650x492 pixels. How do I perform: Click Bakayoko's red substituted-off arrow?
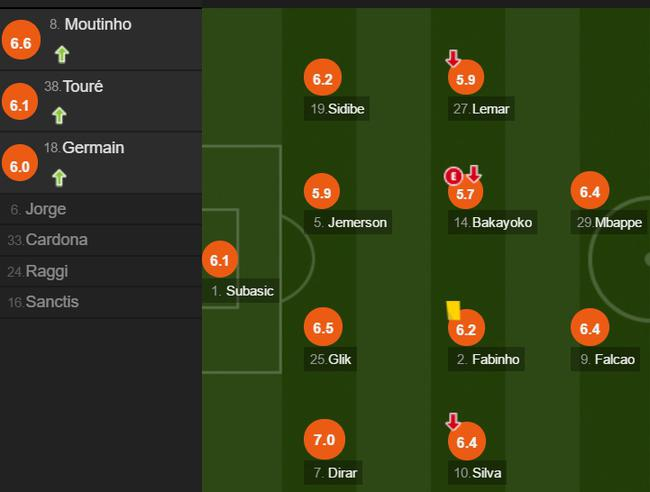coord(473,174)
